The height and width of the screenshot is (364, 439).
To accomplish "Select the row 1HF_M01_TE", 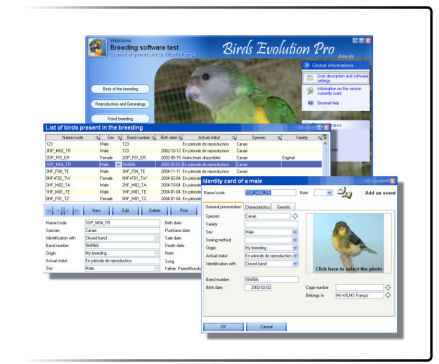I will (x=123, y=192).
